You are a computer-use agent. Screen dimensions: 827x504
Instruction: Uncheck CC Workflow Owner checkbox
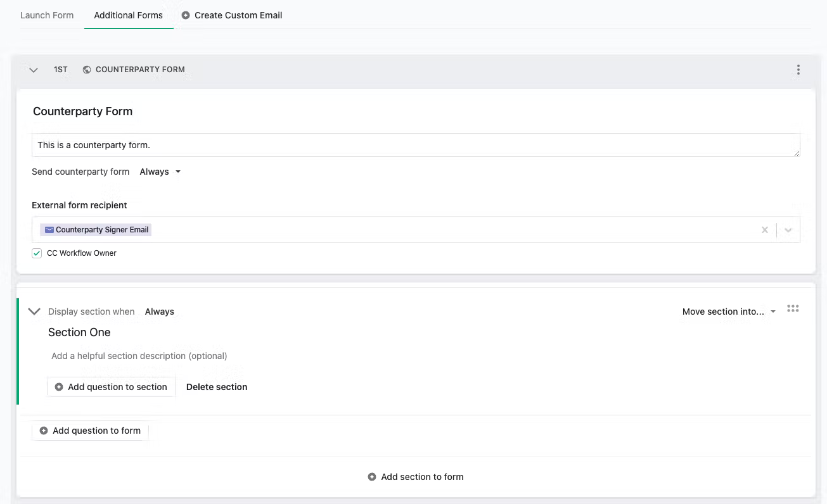pyautogui.click(x=37, y=253)
